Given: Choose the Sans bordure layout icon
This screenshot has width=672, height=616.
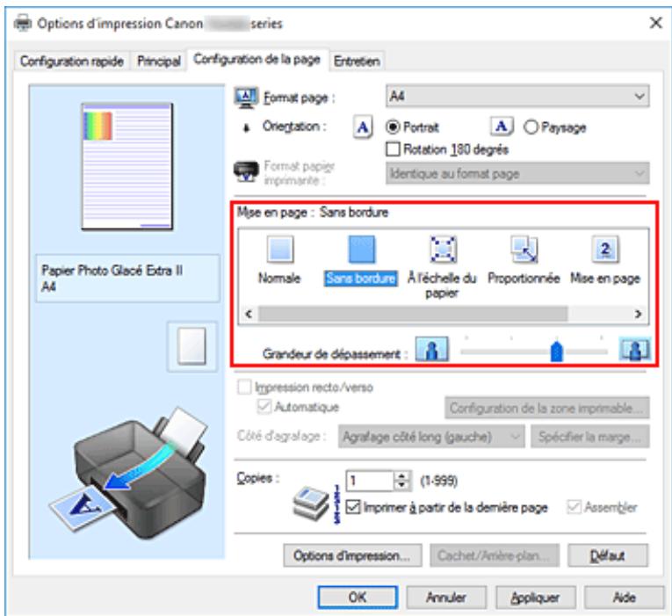Looking at the screenshot, I should (x=361, y=249).
